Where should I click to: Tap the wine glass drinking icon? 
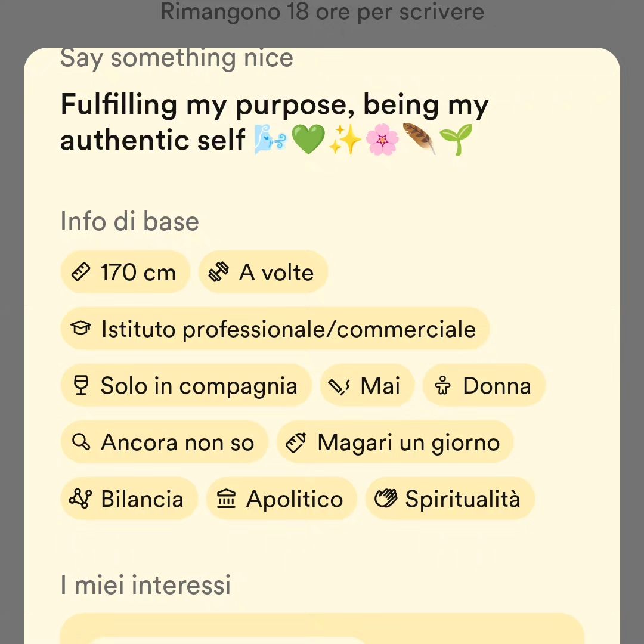81,385
